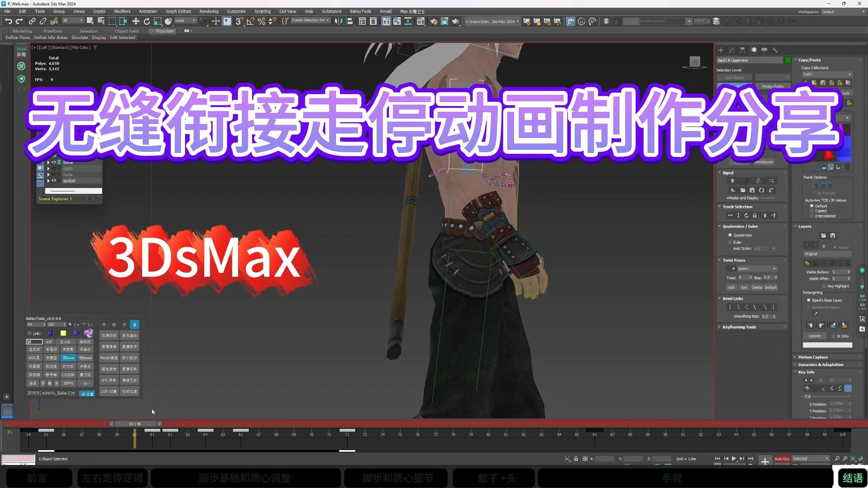Select Default Auto-Key TCB option
The height and width of the screenshot is (488, 868).
(x=812, y=206)
